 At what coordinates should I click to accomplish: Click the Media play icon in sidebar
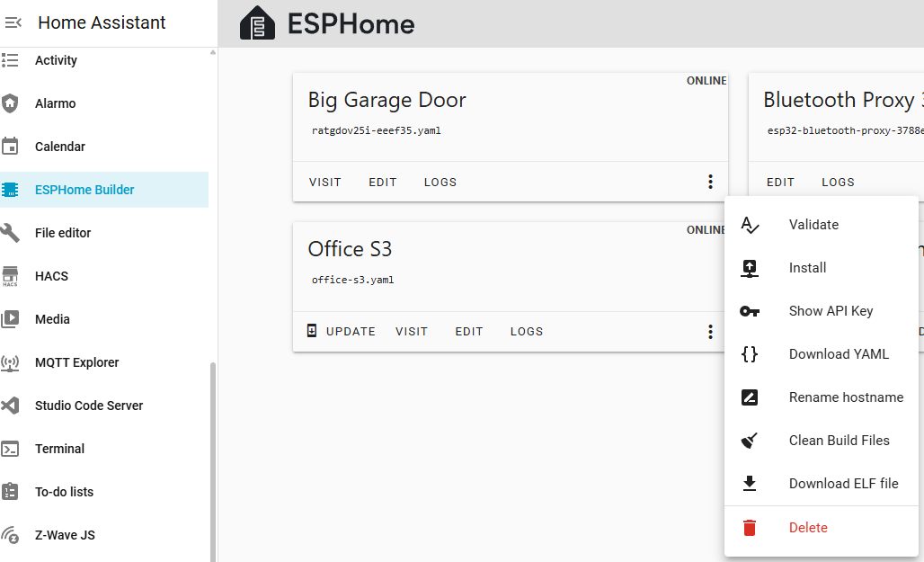click(x=10, y=319)
